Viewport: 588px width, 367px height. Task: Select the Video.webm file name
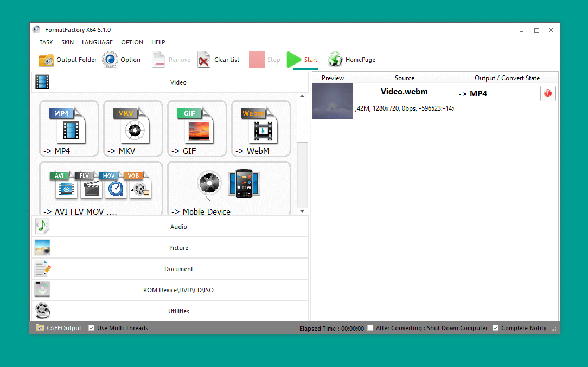404,92
